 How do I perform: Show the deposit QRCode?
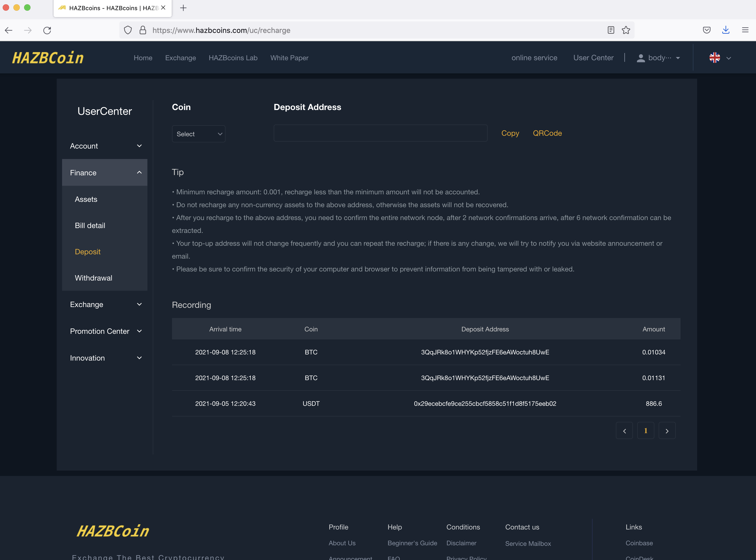coord(547,133)
